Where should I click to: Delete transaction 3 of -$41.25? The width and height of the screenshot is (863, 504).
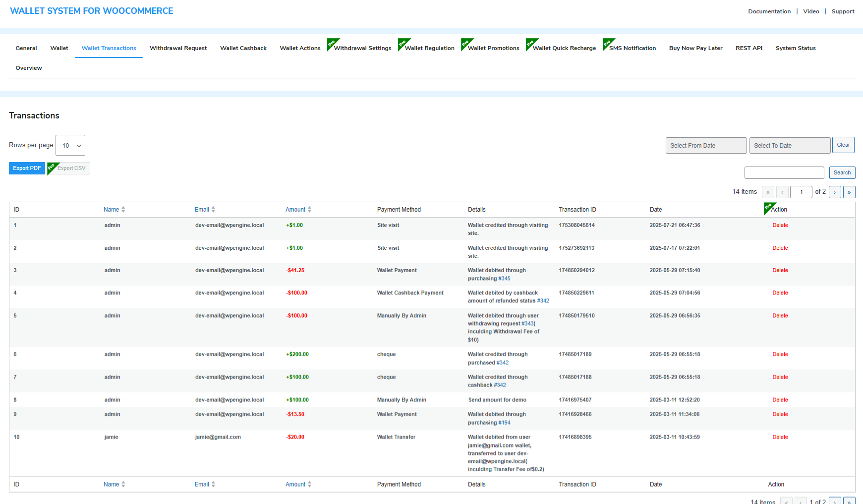pyautogui.click(x=780, y=270)
